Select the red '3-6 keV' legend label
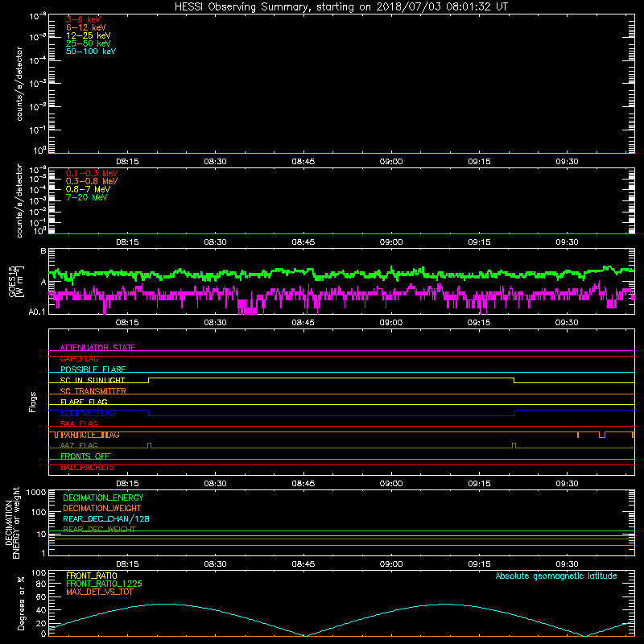The height and width of the screenshot is (644, 644). pyautogui.click(x=84, y=19)
